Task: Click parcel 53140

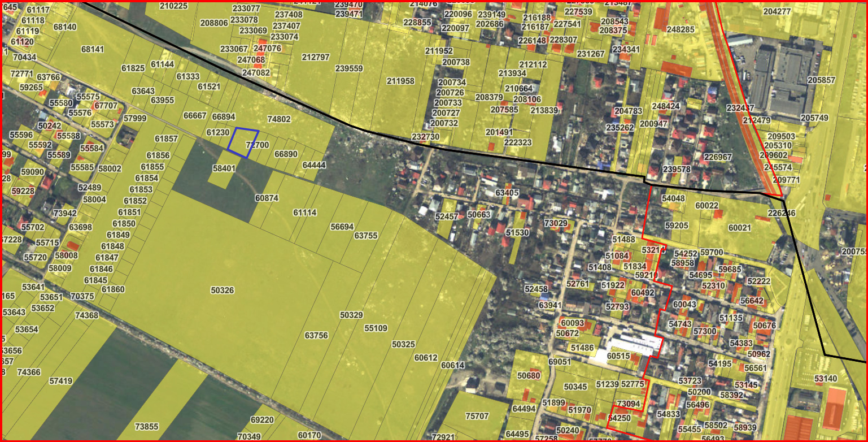Action: pos(826,378)
